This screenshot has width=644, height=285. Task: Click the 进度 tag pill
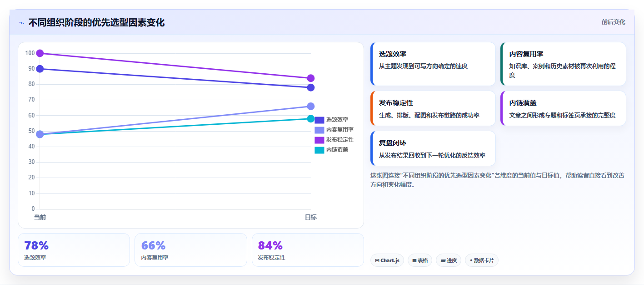449,260
